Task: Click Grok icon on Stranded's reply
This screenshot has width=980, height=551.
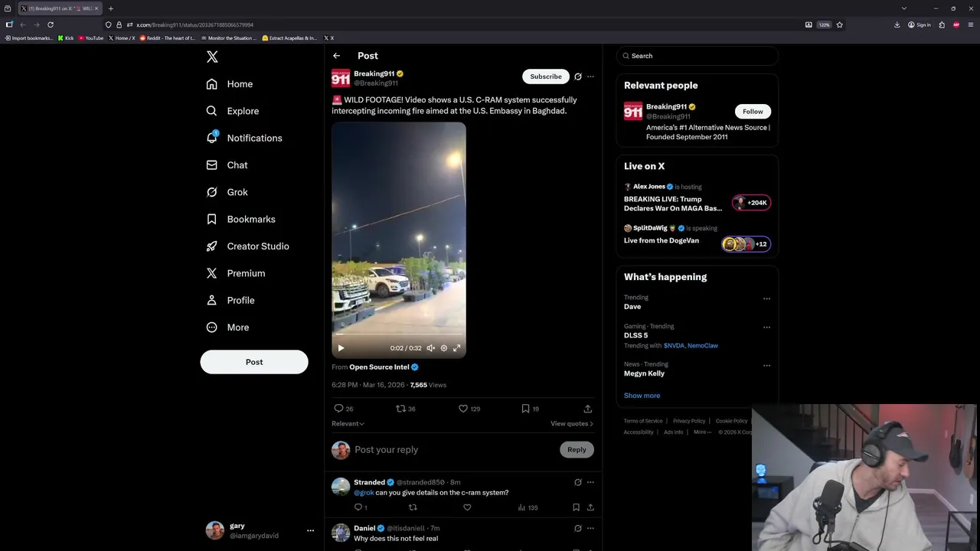Action: coord(578,482)
